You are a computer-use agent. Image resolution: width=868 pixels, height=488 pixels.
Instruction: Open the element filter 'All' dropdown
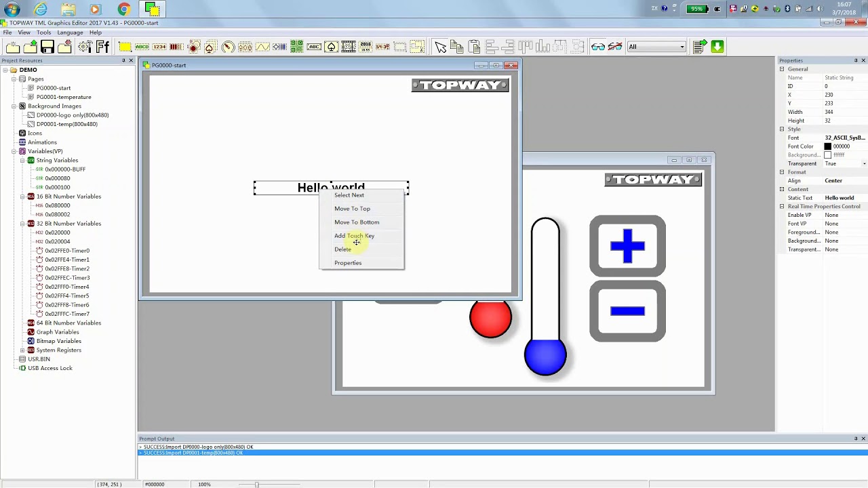coord(656,47)
